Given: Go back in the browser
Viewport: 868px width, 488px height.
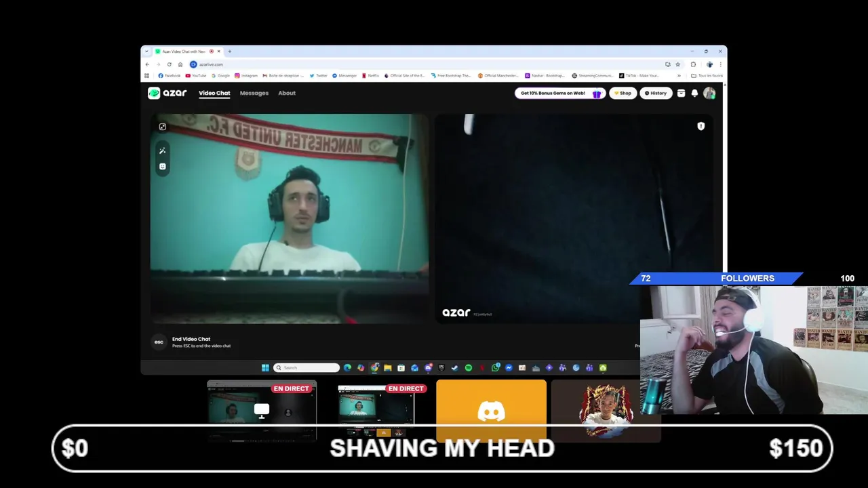Looking at the screenshot, I should pyautogui.click(x=147, y=64).
